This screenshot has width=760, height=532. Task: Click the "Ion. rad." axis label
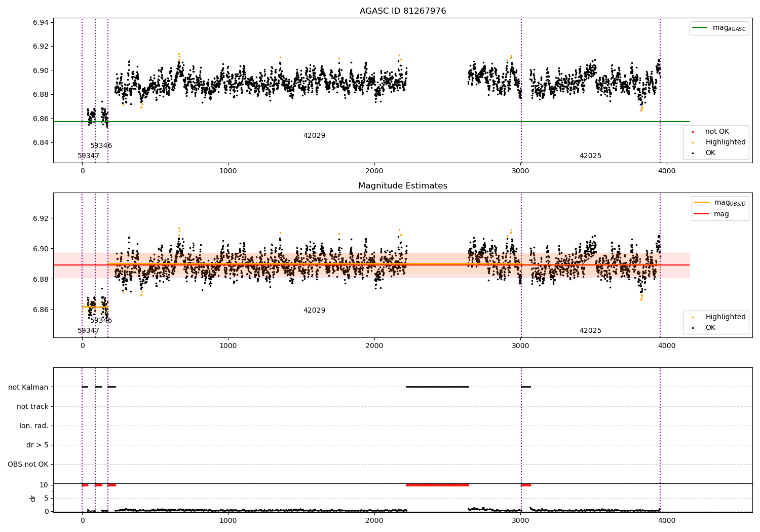[x=34, y=426]
